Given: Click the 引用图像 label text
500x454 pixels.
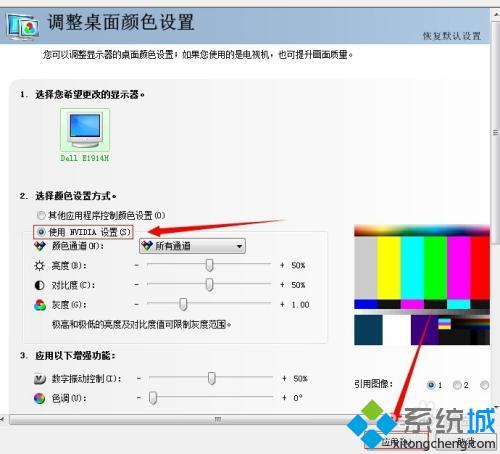Looking at the screenshot, I should (374, 384).
